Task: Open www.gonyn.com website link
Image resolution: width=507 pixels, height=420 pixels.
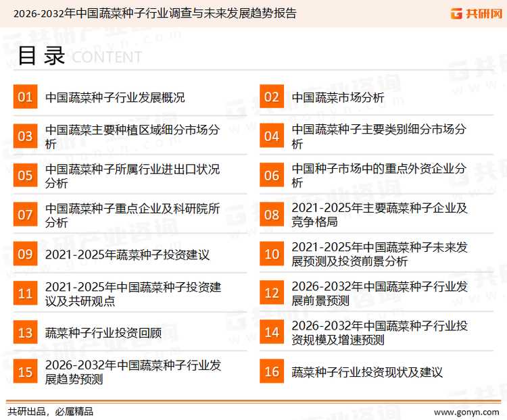Action: (x=466, y=411)
